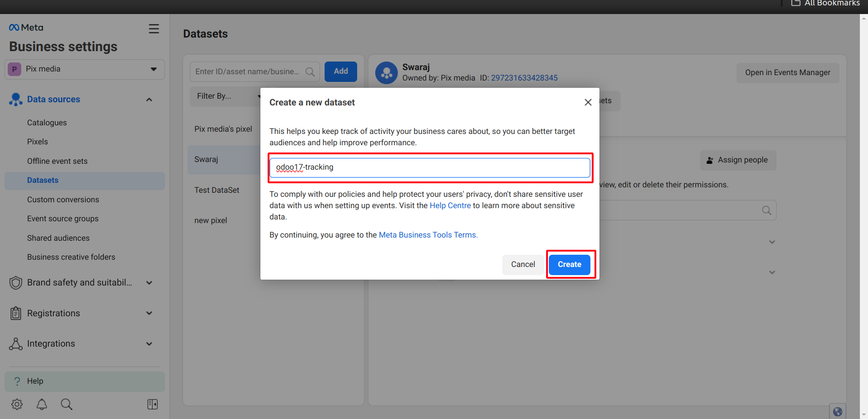Image resolution: width=868 pixels, height=419 pixels.
Task: Click the dataset ID 297231633428345 link
Action: [524, 78]
